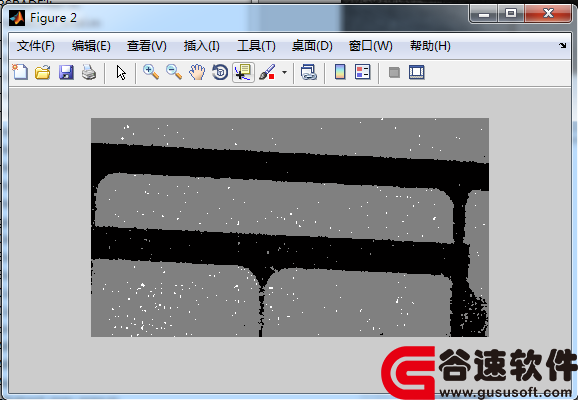This screenshot has height=400, width=578.
Task: Click the Link Plot icon
Action: tap(309, 72)
